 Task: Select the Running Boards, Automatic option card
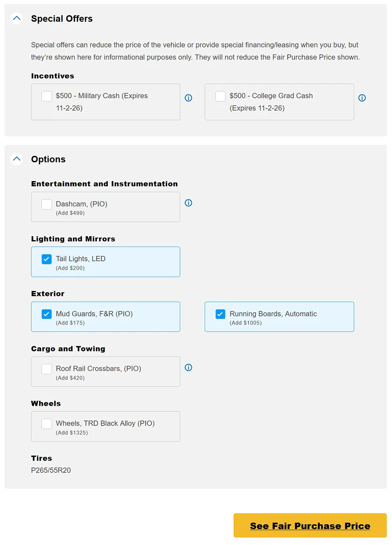click(279, 317)
